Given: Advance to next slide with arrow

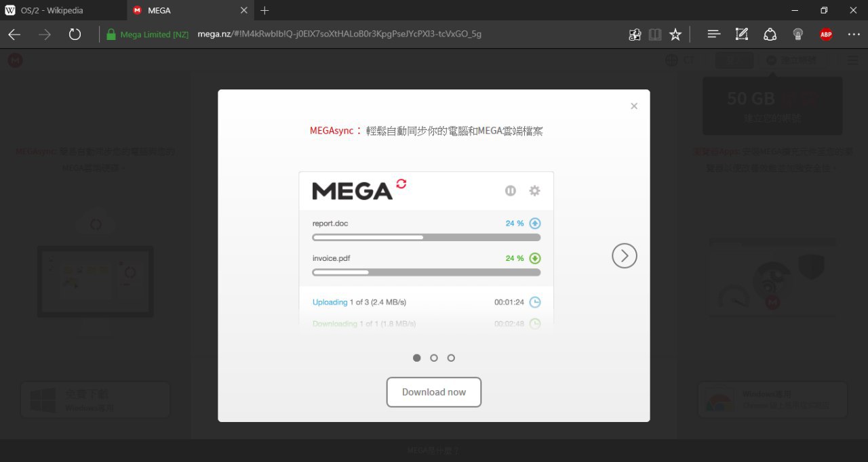Looking at the screenshot, I should click(x=625, y=255).
